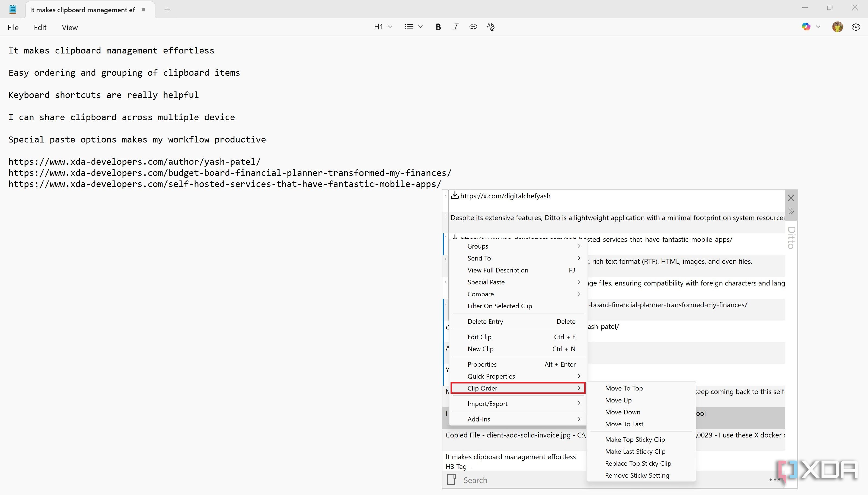The image size is (868, 495).
Task: Expand the Quick Properties submenu
Action: tap(518, 376)
